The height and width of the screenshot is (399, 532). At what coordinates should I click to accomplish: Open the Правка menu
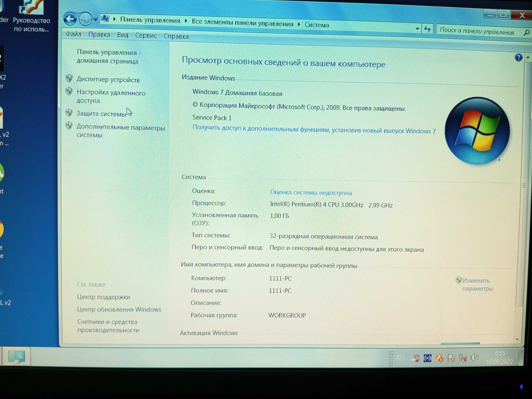coord(99,35)
